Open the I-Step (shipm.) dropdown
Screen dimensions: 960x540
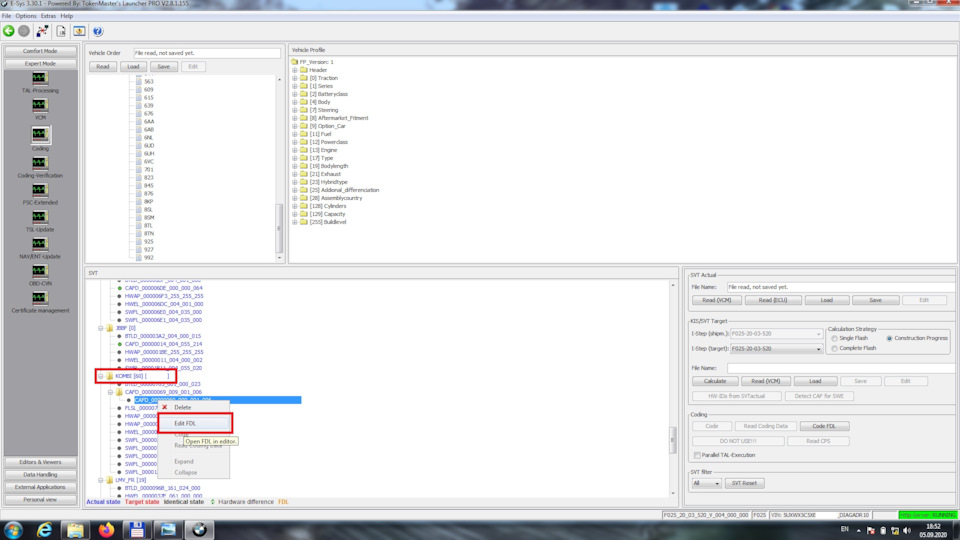(818, 334)
